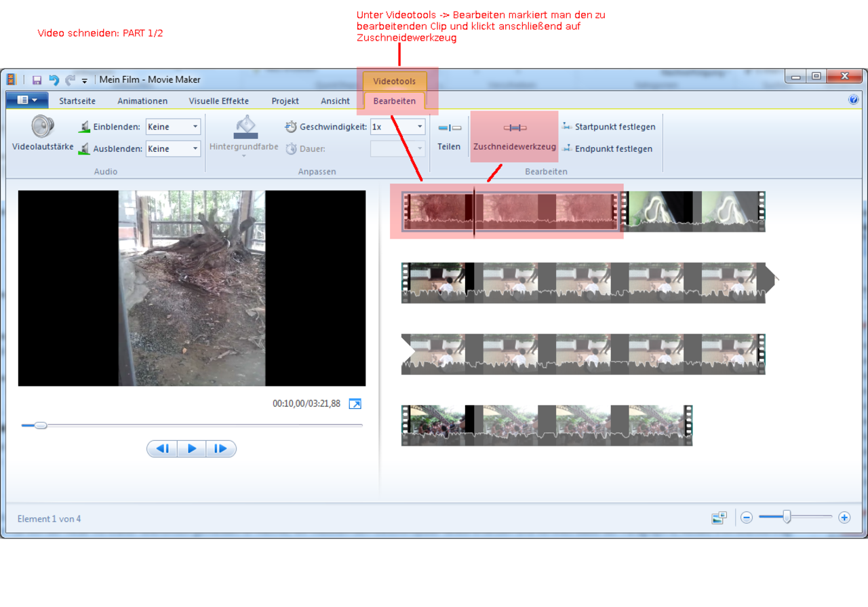Click the Hintergrundfarbe paint bucket
The image size is (868, 607).
click(x=244, y=135)
